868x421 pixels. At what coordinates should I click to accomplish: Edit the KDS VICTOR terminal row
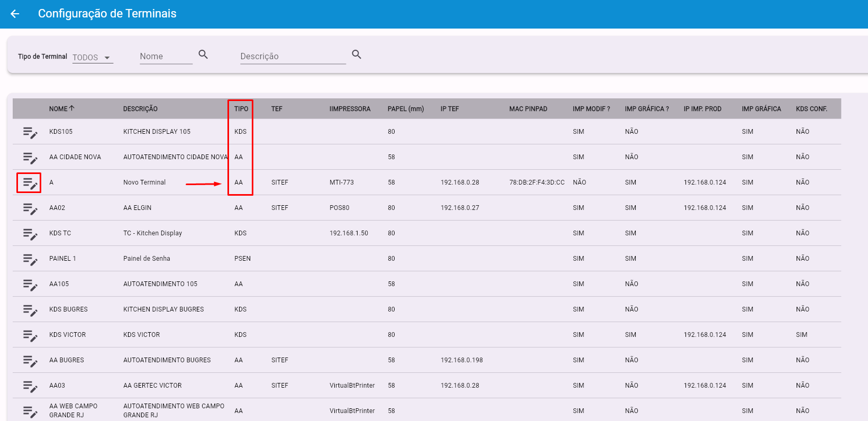(30, 335)
